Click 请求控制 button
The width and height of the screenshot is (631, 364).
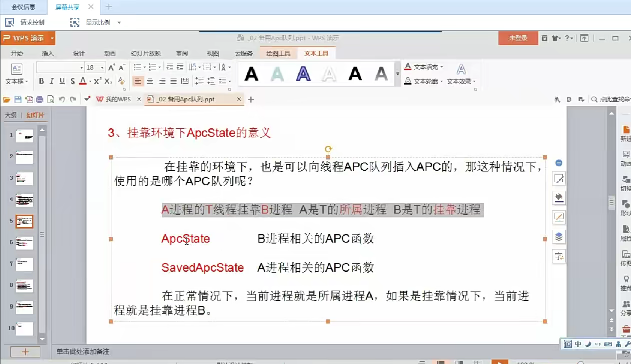click(25, 22)
